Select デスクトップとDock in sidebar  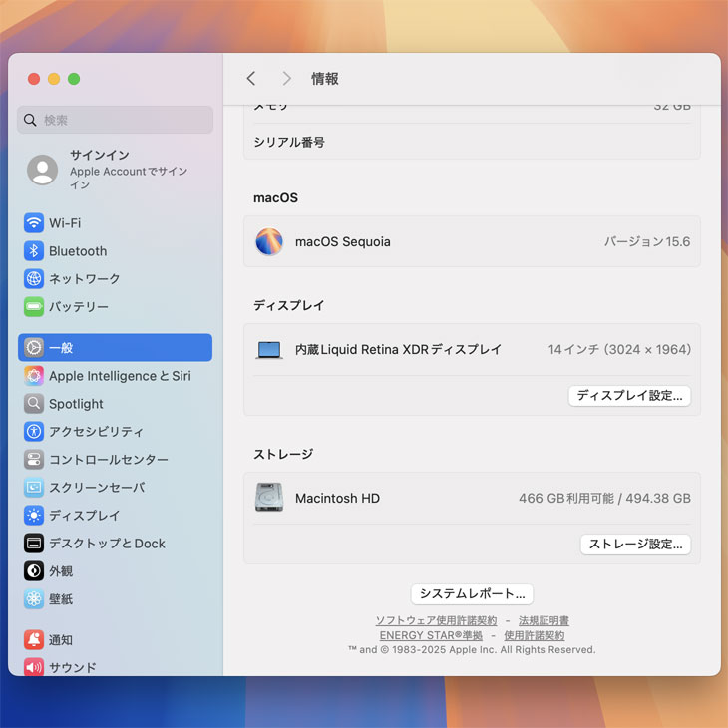106,544
